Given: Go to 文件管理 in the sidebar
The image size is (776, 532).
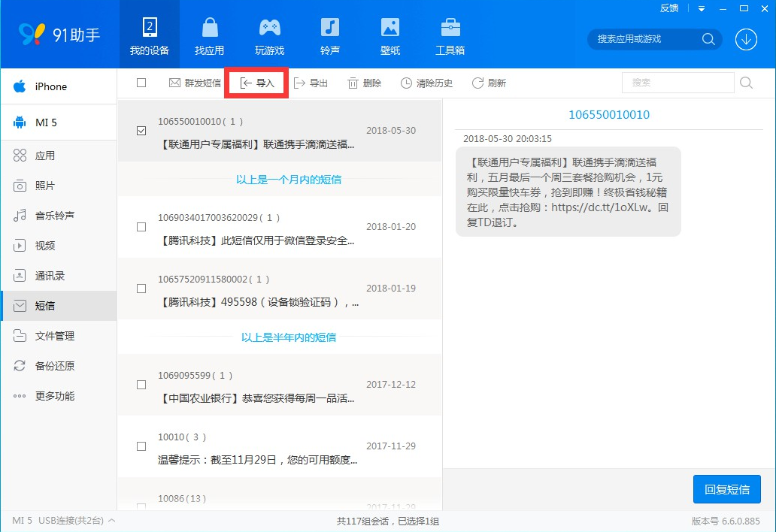Looking at the screenshot, I should click(x=54, y=336).
